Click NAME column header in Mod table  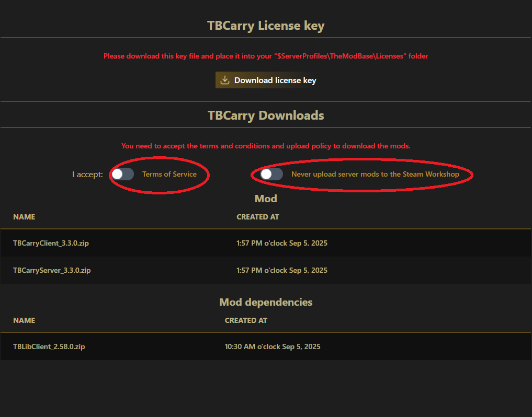pyautogui.click(x=24, y=217)
